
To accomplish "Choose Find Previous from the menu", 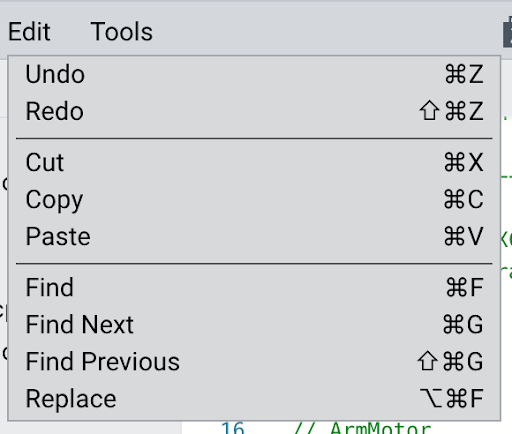I will [x=254, y=361].
